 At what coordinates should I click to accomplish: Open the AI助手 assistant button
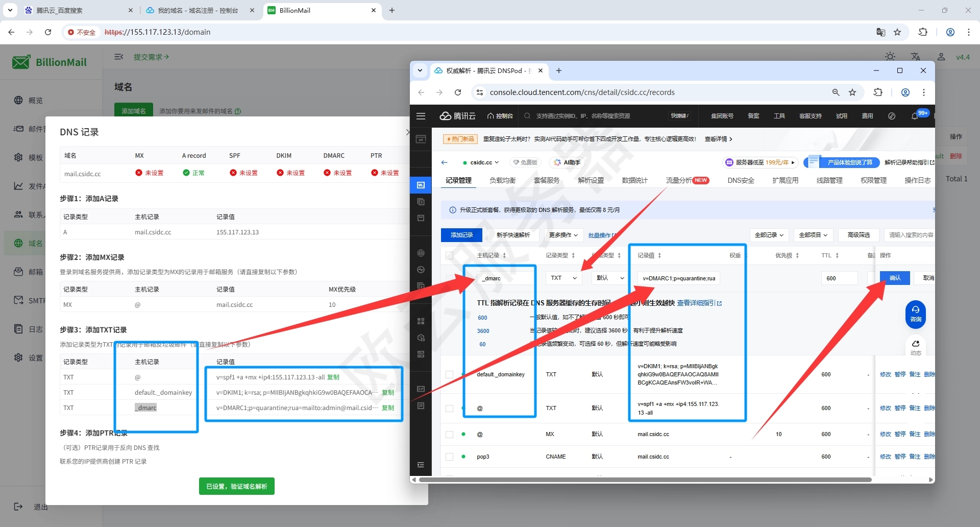[567, 162]
